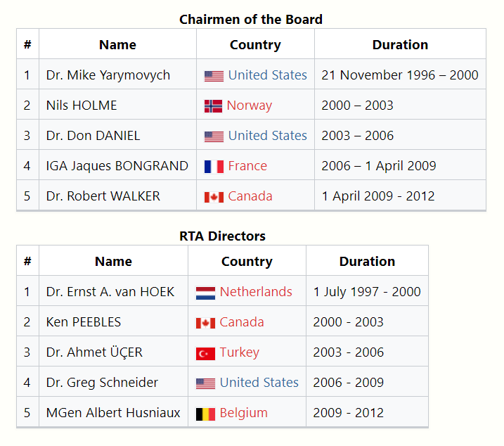Click the US flag beside Dr. Don DANIEL
Image resolution: width=504 pixels, height=446 pixels.
point(214,136)
